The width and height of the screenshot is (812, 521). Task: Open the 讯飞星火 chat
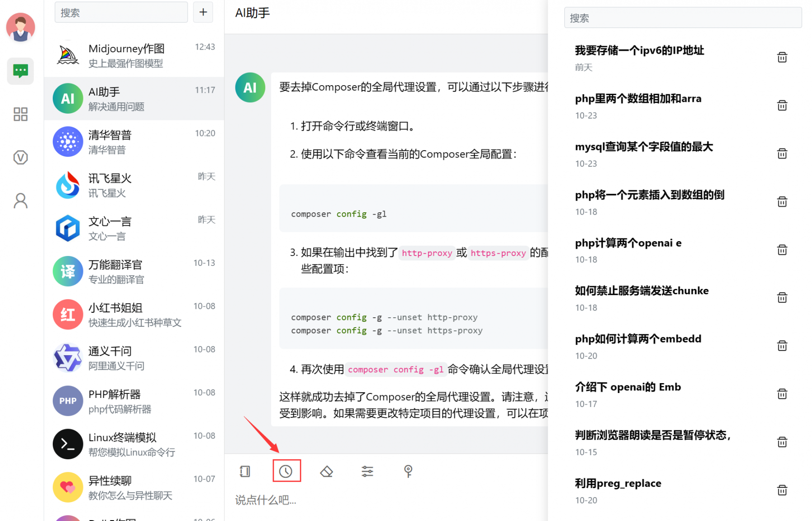[134, 185]
